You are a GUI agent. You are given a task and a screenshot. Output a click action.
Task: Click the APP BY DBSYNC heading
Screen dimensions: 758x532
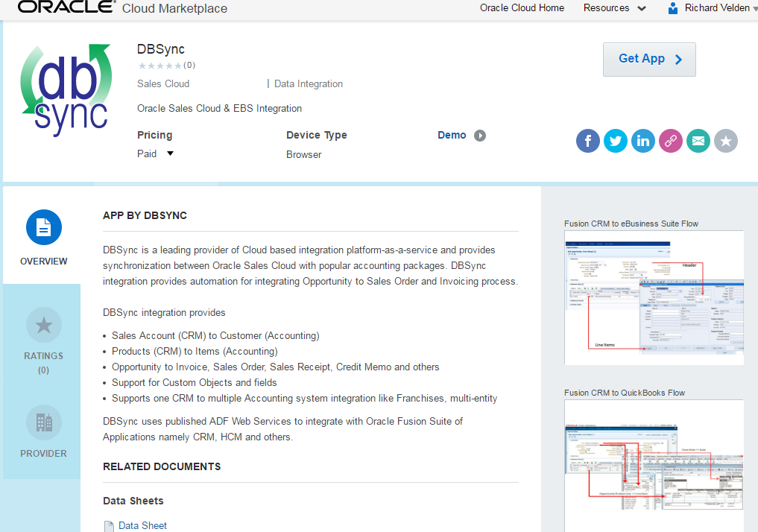(145, 215)
